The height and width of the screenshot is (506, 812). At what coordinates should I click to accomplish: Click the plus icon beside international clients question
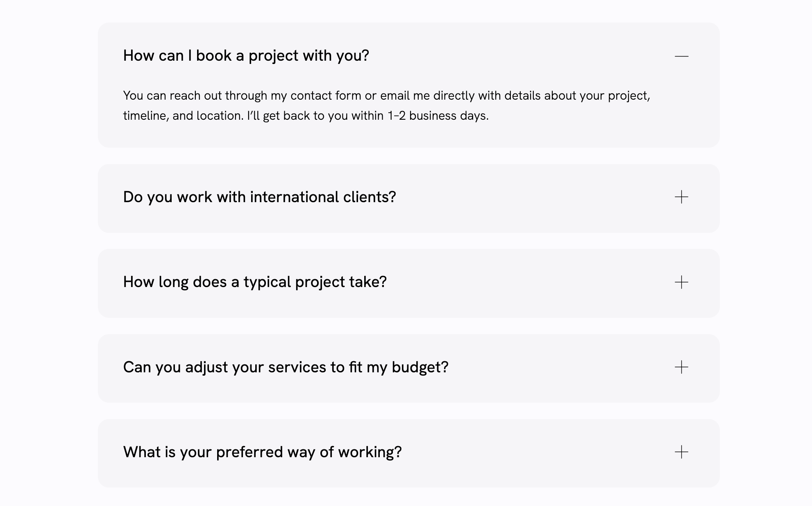click(x=681, y=198)
